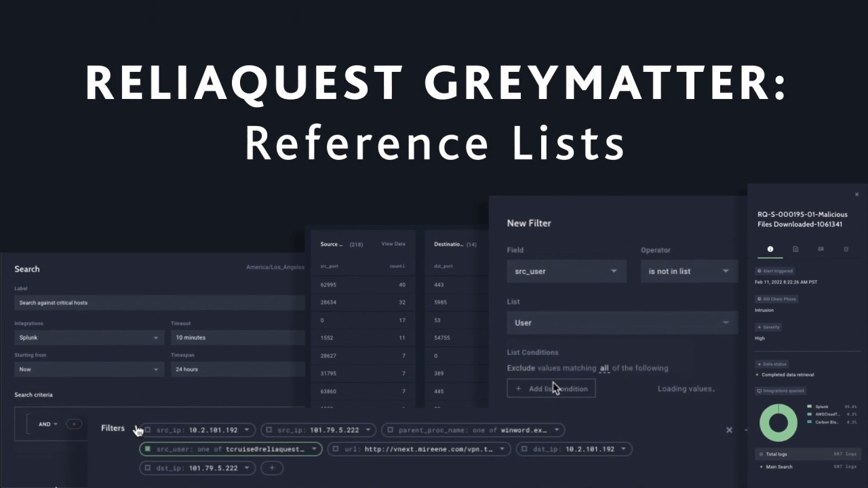Open the Field src_user dropdown

coord(566,271)
